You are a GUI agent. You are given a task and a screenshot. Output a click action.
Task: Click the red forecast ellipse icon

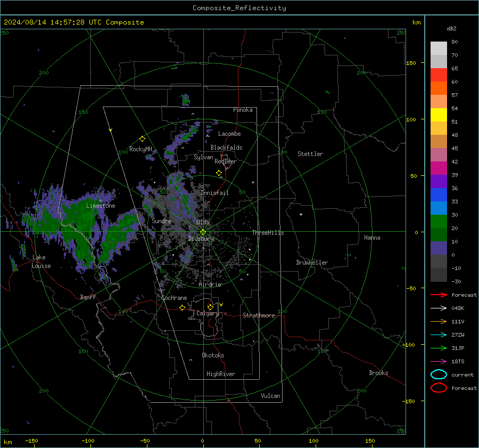click(439, 388)
